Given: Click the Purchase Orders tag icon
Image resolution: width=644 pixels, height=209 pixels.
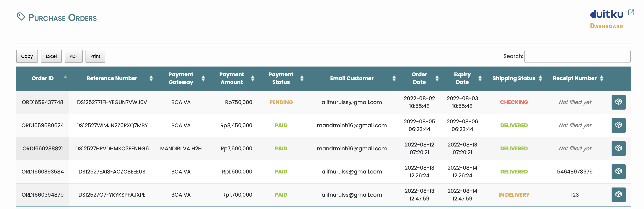Looking at the screenshot, I should pyautogui.click(x=21, y=17).
